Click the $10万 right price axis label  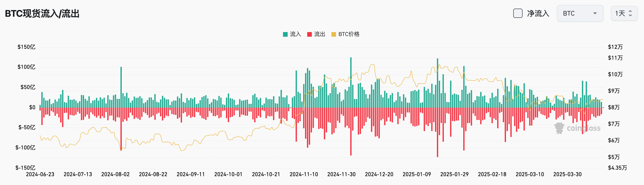615,74
